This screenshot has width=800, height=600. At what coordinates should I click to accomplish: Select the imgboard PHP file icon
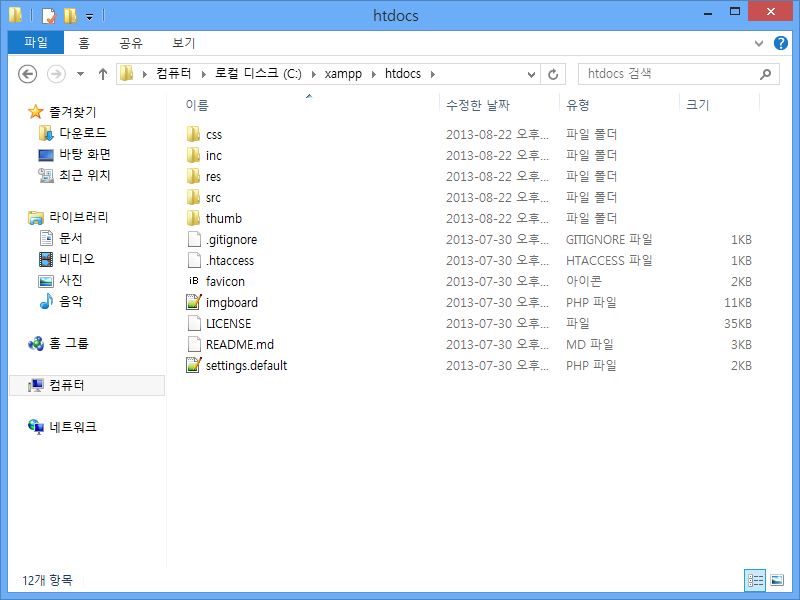click(194, 303)
